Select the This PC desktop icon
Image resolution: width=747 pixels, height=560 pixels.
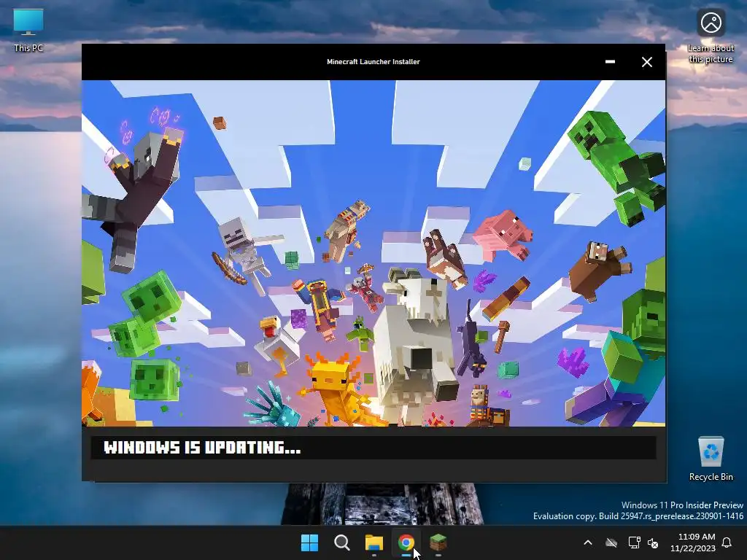(x=28, y=30)
